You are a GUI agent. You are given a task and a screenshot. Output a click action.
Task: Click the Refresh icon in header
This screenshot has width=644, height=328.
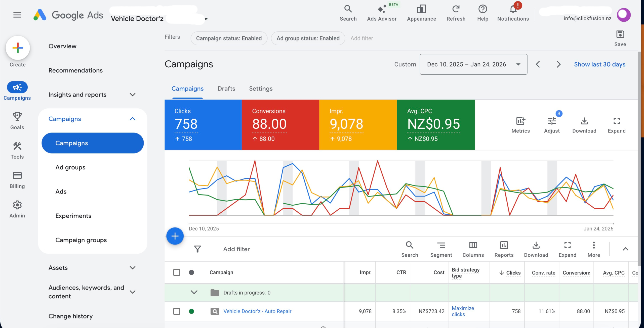[x=456, y=10]
